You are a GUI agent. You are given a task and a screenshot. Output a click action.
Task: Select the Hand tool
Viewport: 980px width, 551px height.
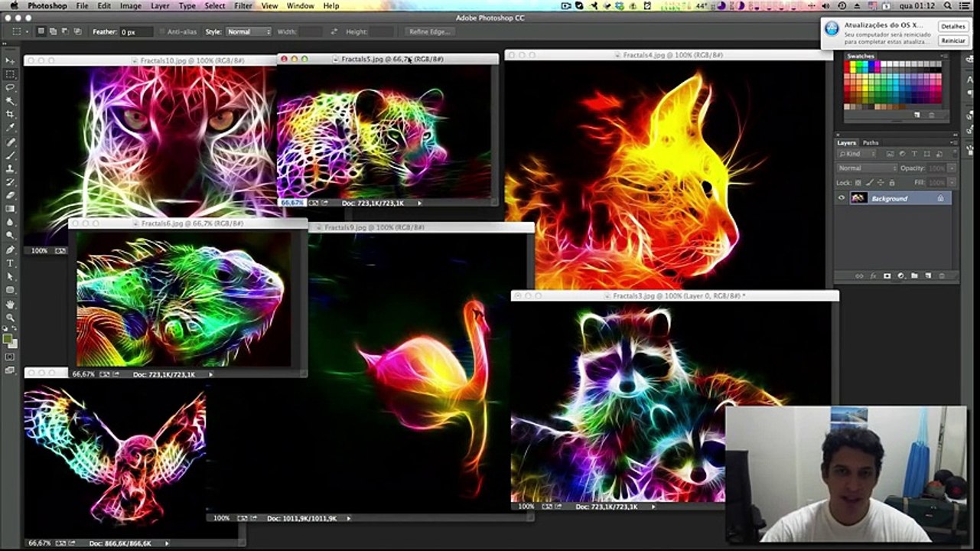[x=10, y=304]
